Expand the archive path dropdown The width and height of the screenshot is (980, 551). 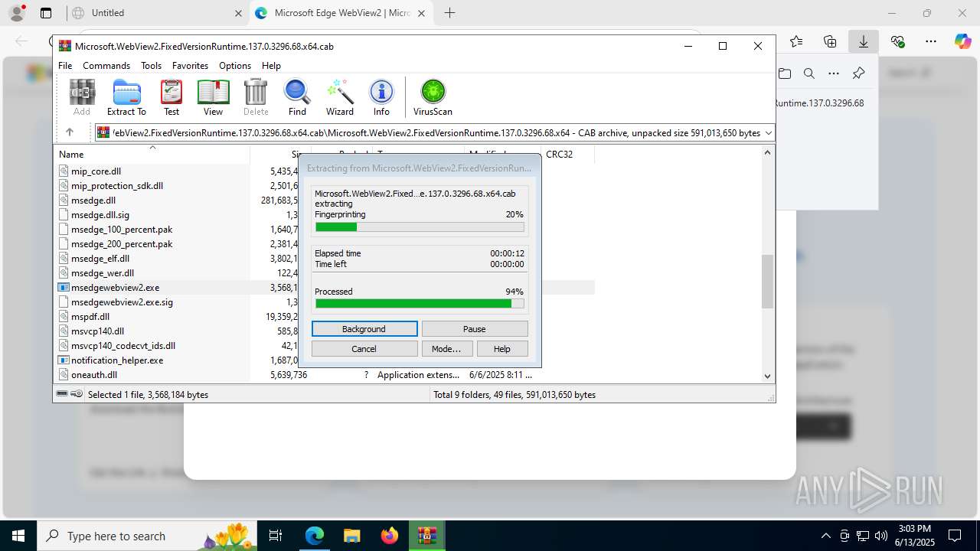(x=769, y=132)
